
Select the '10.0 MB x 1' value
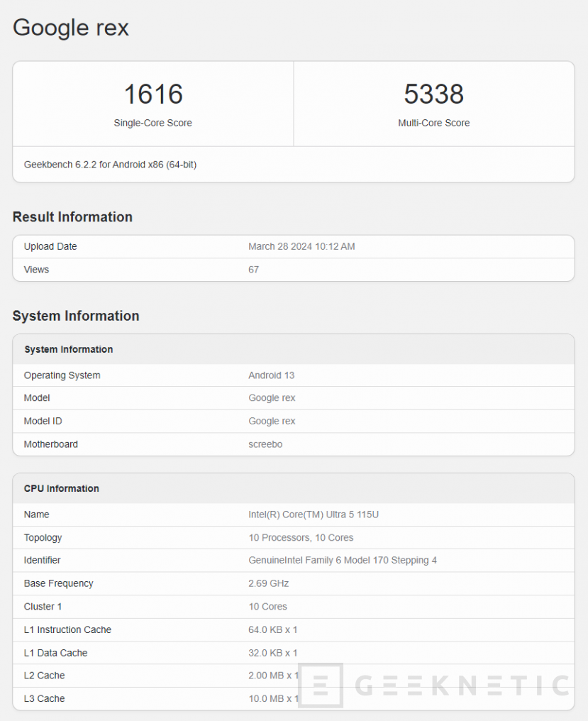[274, 698]
